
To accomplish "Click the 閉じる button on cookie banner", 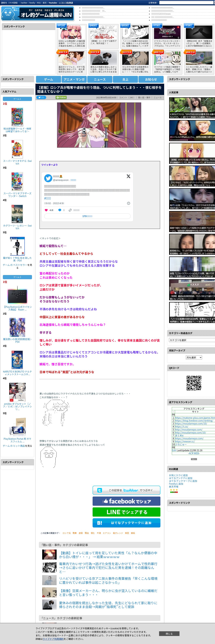I will [x=169, y=633].
